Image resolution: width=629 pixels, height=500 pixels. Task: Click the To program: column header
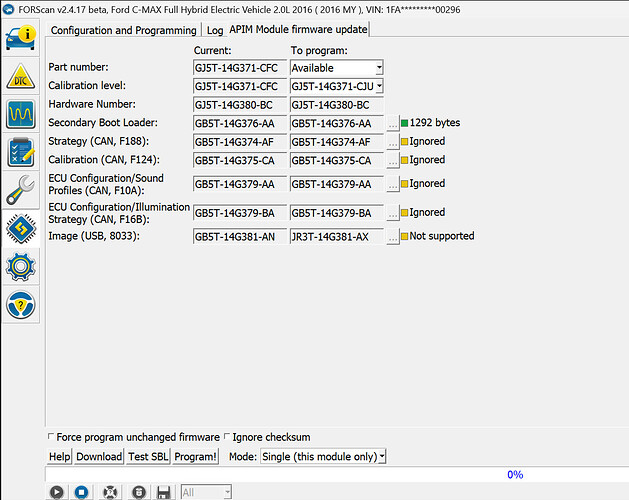click(319, 51)
